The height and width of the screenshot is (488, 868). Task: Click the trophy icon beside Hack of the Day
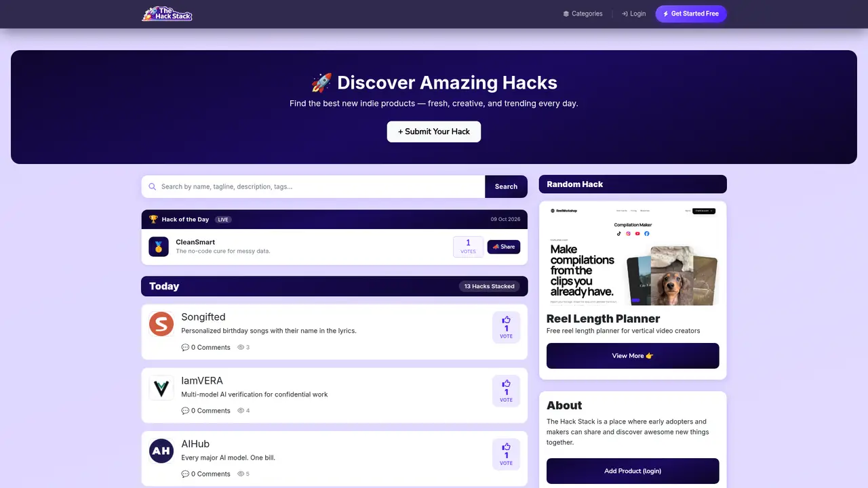[x=153, y=220]
